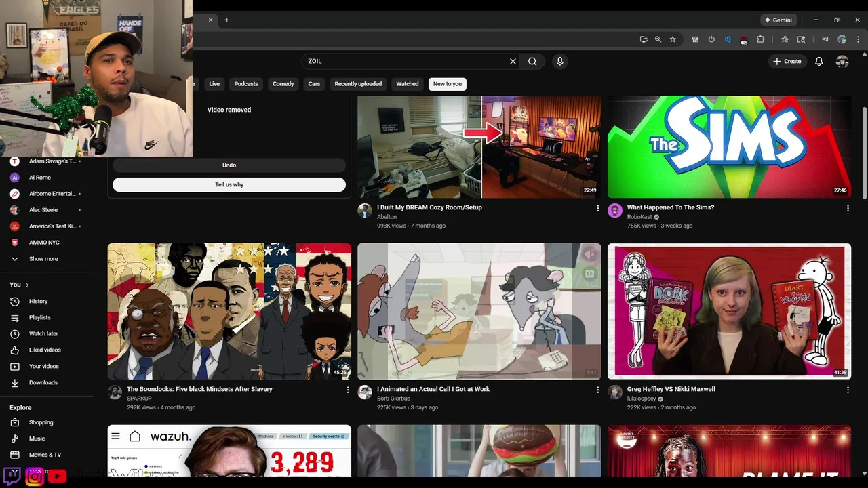Install app icon in address bar
Image resolution: width=868 pixels, height=488 pixels.
[x=643, y=39]
